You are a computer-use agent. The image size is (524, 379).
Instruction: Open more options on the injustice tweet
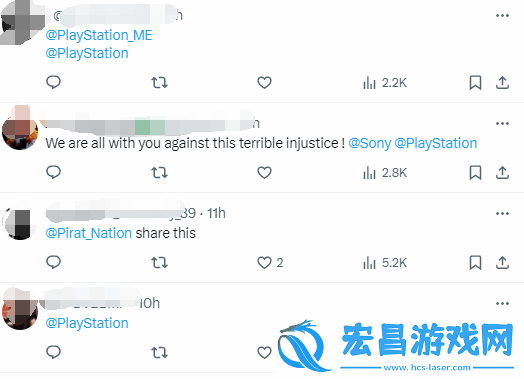(x=502, y=123)
